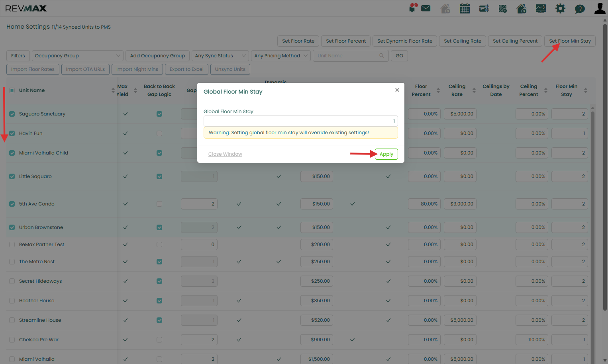Sort by Ceiling Rate column arrows
This screenshot has width=608, height=364.
[474, 90]
